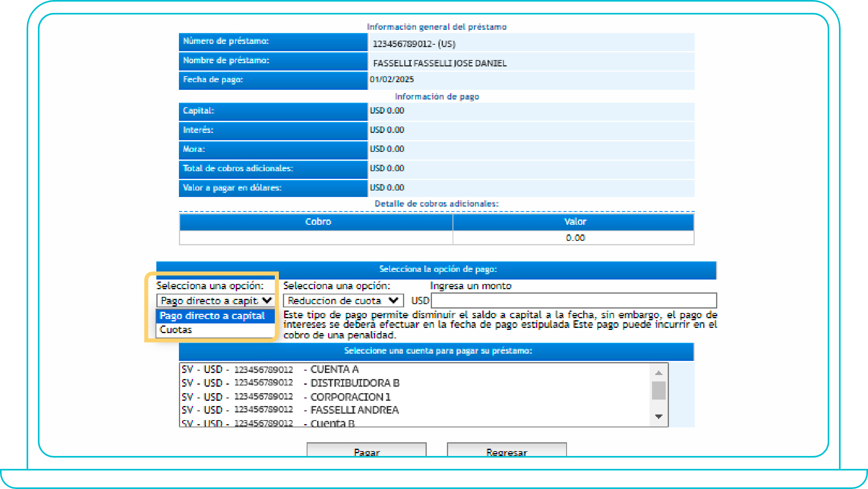Choose 'Cuotas' option from the dropdown list
This screenshot has width=868, height=489.
(176, 330)
